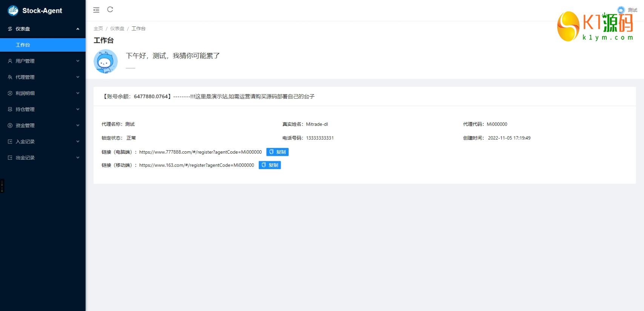Collapse the 仪表盘 menu chevron
The height and width of the screenshot is (311, 644).
78,29
